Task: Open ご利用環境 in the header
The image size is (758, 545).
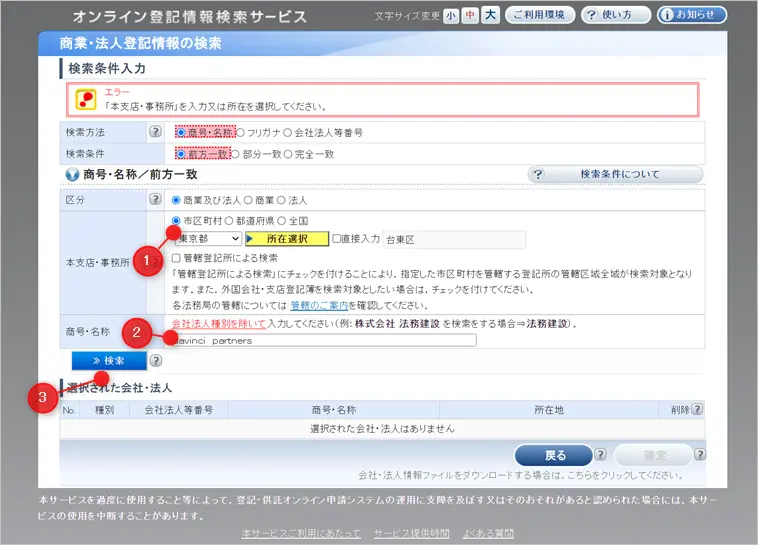Action: pos(539,15)
